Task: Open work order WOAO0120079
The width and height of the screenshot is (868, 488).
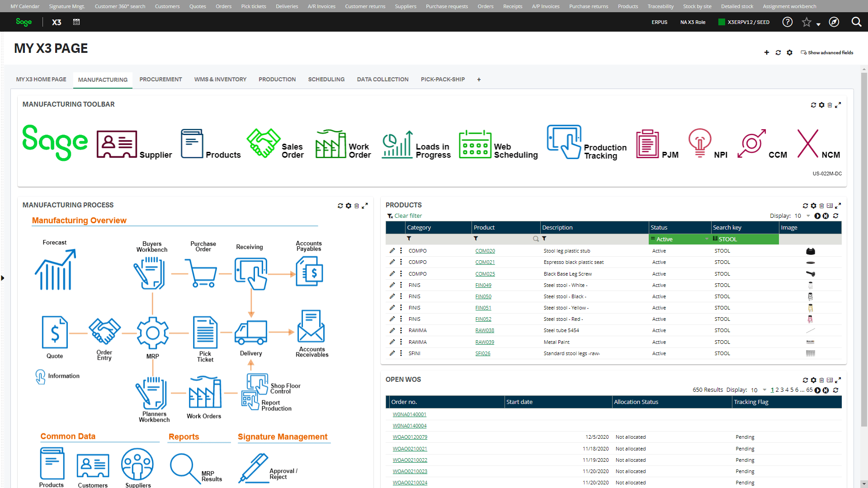Action: 410,437
